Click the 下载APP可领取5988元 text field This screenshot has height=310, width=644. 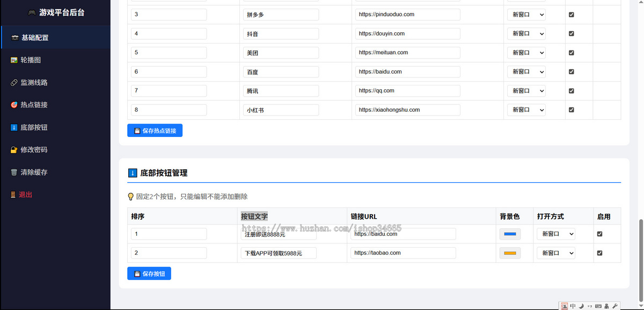click(279, 253)
